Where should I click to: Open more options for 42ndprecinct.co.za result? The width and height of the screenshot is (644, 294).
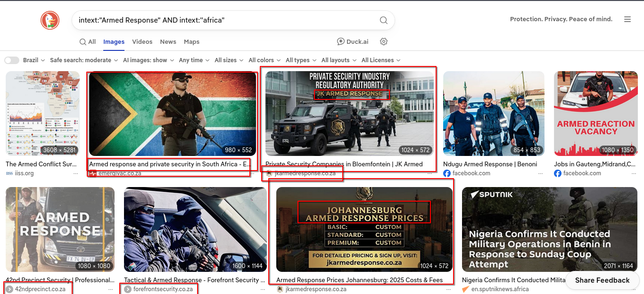coord(110,289)
